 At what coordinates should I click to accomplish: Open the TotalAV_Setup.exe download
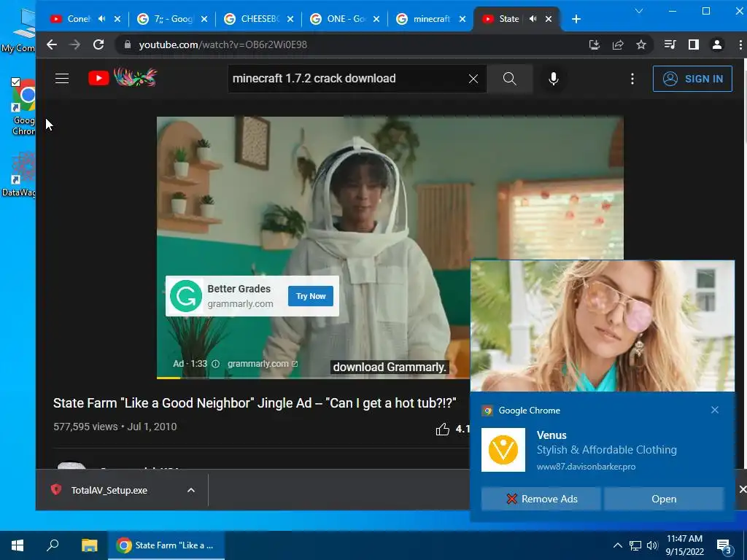pyautogui.click(x=109, y=490)
